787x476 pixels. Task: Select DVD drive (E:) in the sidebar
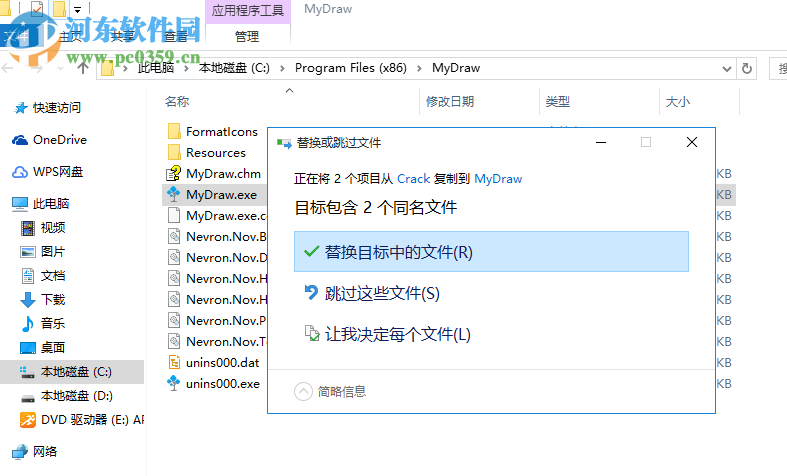[x=92, y=420]
